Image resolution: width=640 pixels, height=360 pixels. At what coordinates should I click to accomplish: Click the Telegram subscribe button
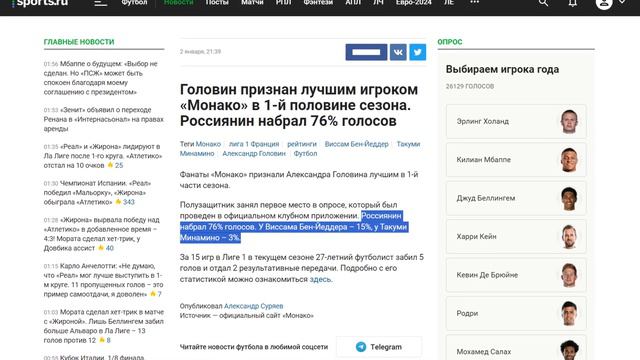point(379,347)
